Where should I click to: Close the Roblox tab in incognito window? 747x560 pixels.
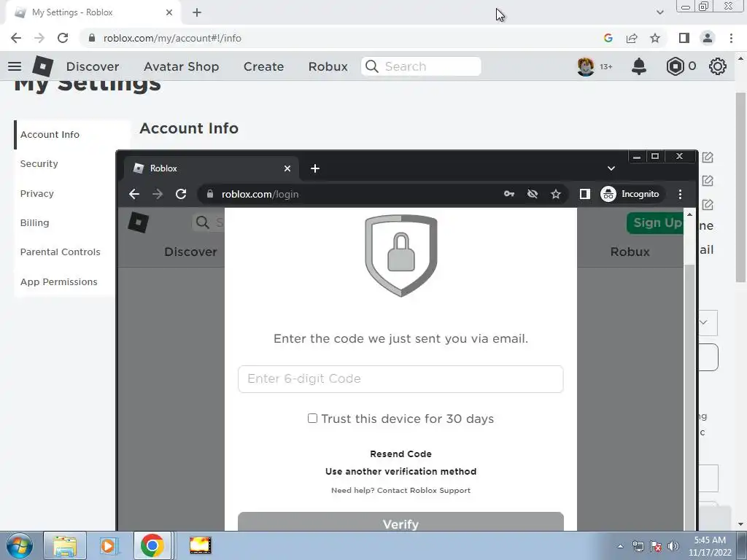click(287, 168)
